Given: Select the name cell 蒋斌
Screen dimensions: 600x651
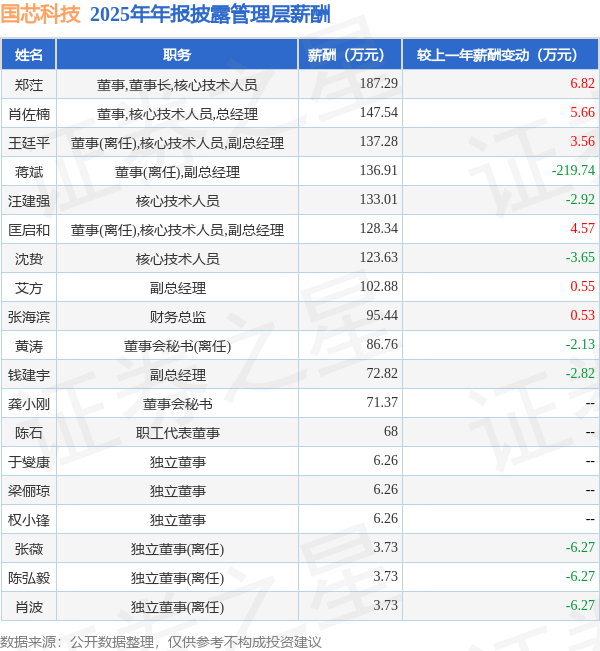Looking at the screenshot, I should click(x=29, y=172).
